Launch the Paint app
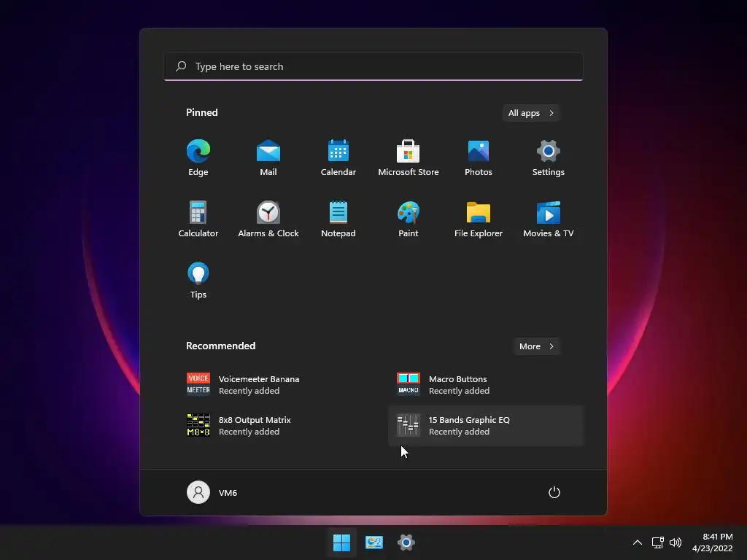747x560 pixels. pos(409,219)
